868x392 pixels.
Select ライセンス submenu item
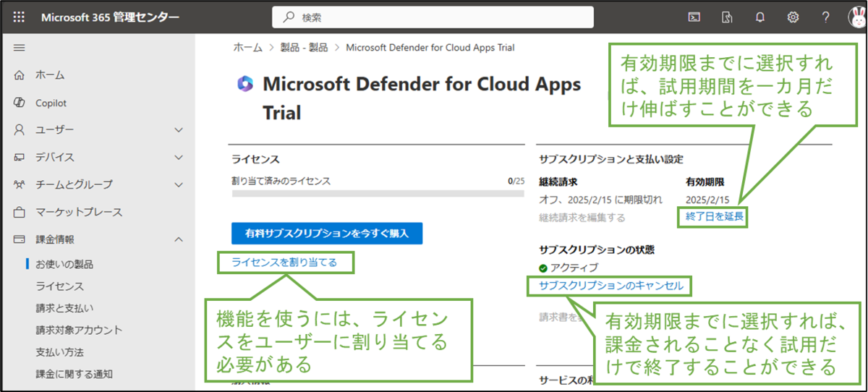click(x=59, y=286)
